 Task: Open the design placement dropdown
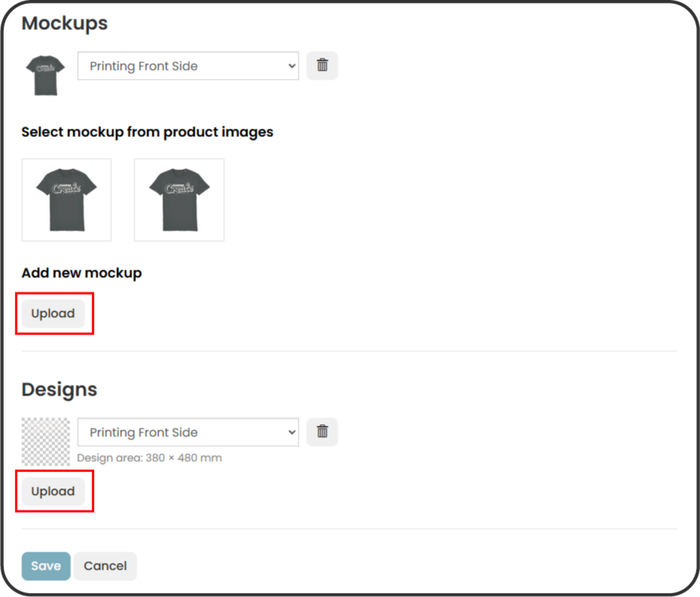click(187, 432)
